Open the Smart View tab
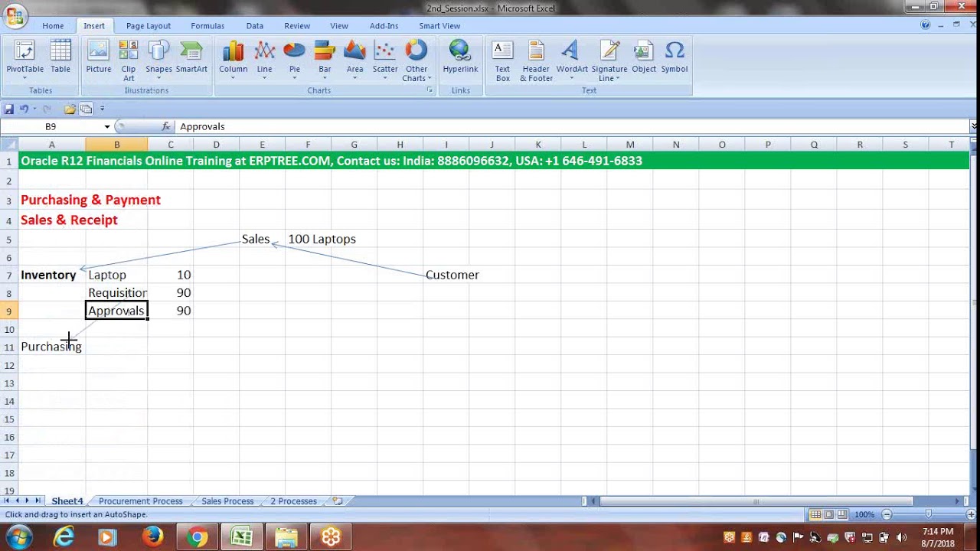This screenshot has width=980, height=551. 439,26
